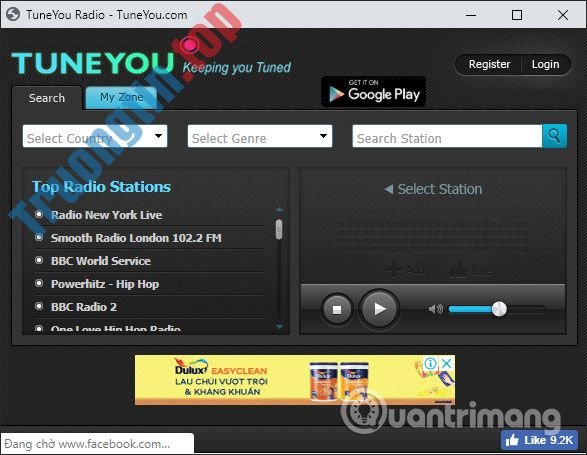The height and width of the screenshot is (455, 587).
Task: Open the Select Country dropdown
Action: 95,136
